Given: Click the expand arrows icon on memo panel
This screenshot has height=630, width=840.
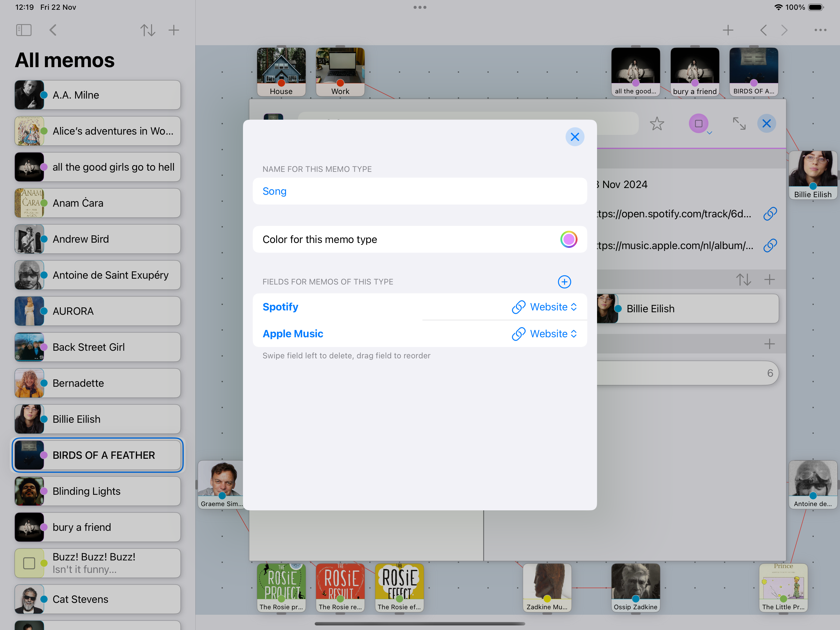Looking at the screenshot, I should point(739,124).
